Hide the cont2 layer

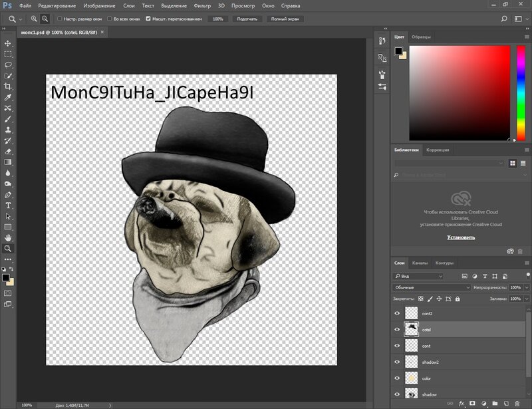click(x=398, y=313)
